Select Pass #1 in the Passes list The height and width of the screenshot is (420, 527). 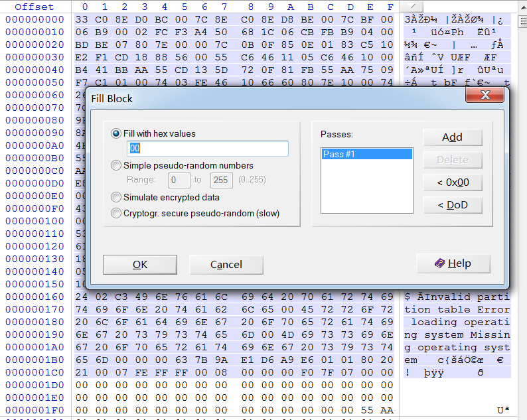pos(366,154)
